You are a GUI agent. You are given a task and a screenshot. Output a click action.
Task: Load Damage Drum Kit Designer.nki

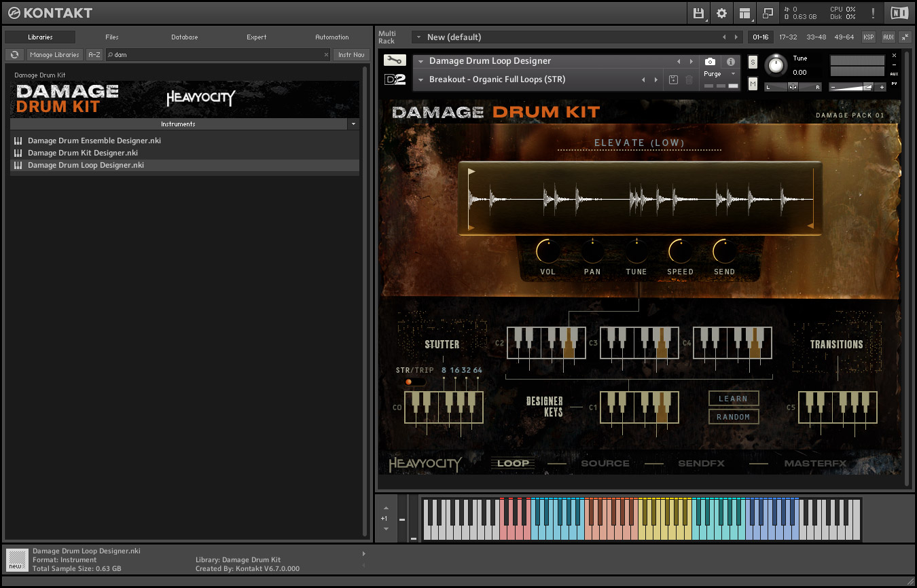point(83,153)
